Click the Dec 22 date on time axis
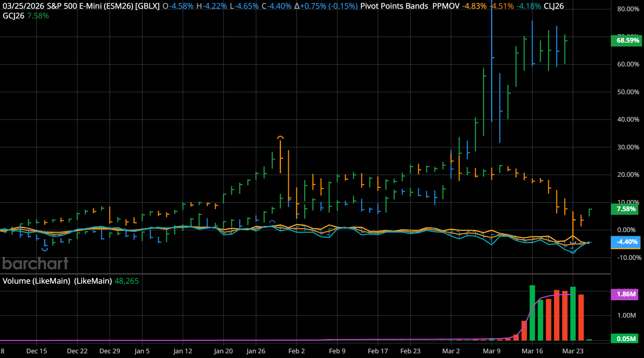Viewport: 644px width, 358px height. click(77, 351)
